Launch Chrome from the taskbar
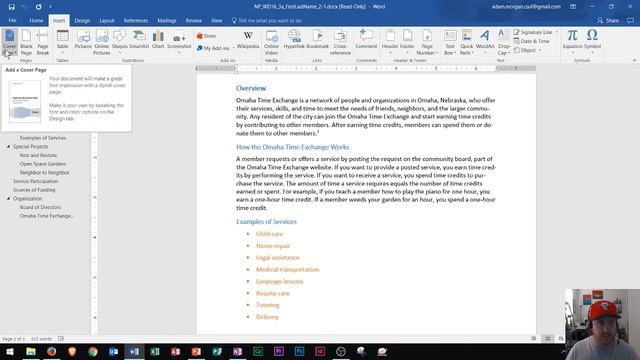The image size is (640, 360). click(x=93, y=351)
